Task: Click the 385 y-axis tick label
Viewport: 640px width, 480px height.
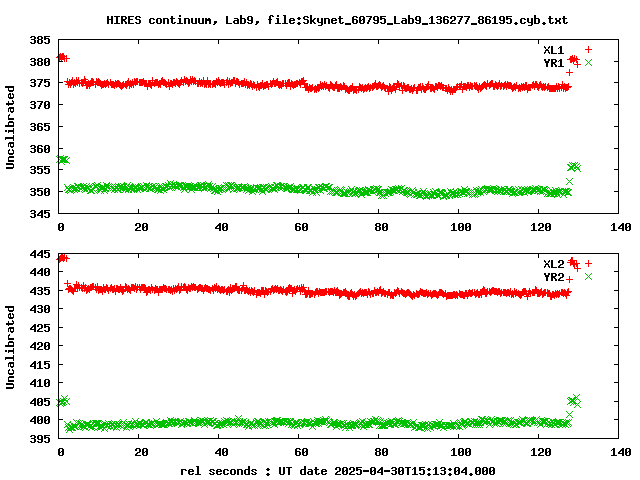Action: point(40,40)
